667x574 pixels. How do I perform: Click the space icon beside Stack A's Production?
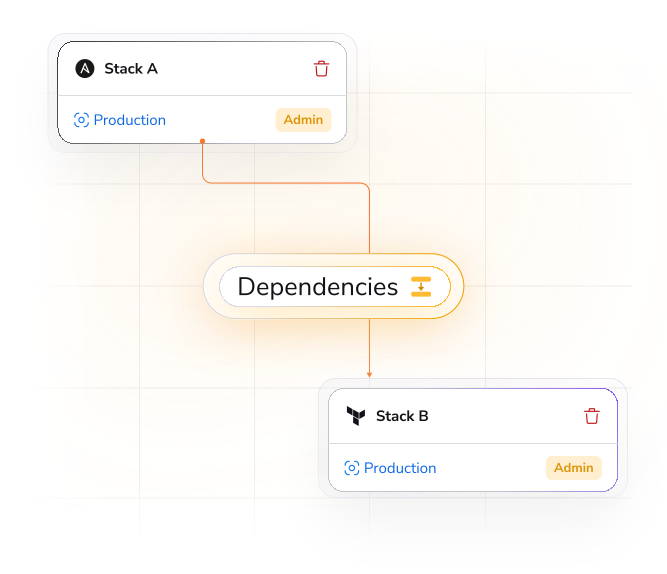(x=81, y=120)
